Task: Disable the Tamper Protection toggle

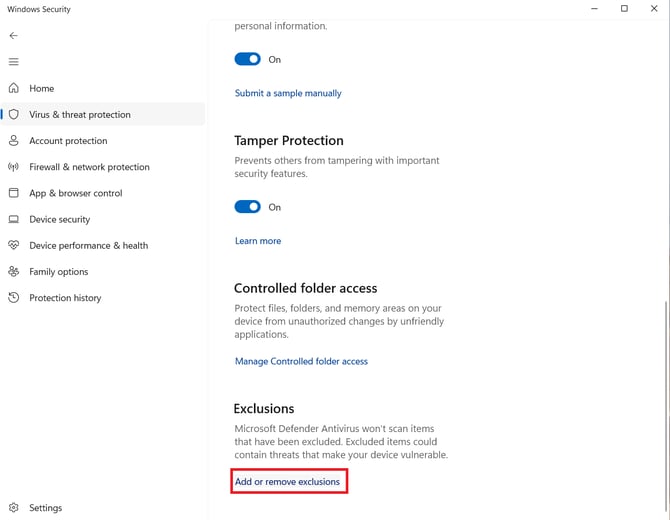Action: point(247,207)
